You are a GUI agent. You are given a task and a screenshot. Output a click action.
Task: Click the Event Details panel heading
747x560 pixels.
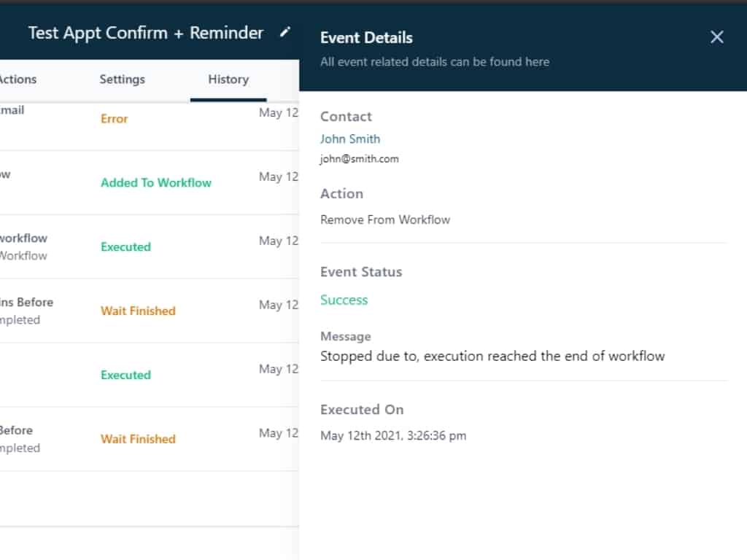(366, 38)
